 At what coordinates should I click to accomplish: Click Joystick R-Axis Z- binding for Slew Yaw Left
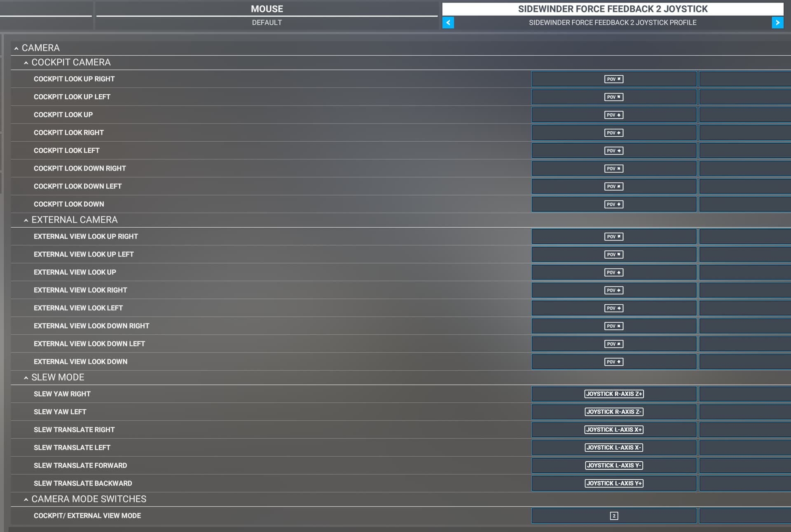pos(614,412)
